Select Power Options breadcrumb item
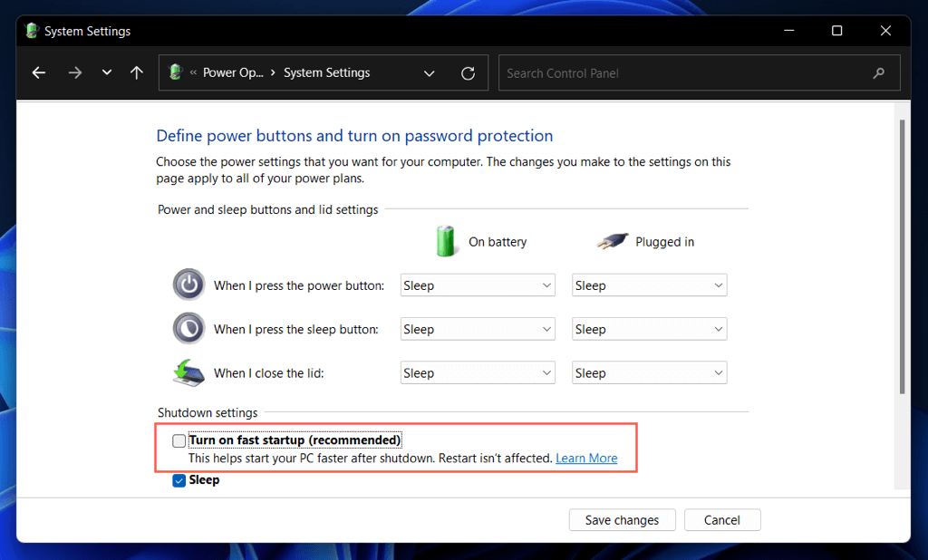928x560 pixels. [x=233, y=73]
